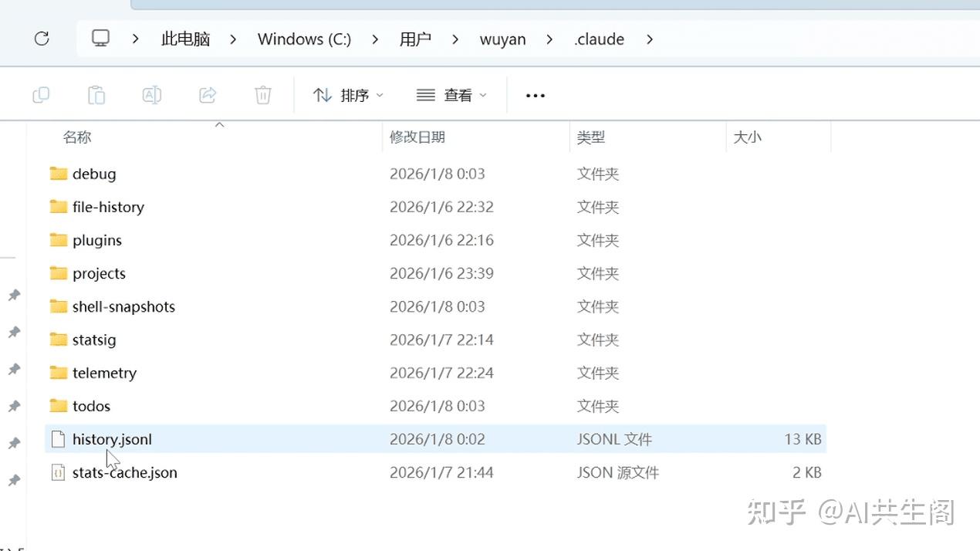
Task: Open the 查看 view dropdown
Action: [x=451, y=94]
